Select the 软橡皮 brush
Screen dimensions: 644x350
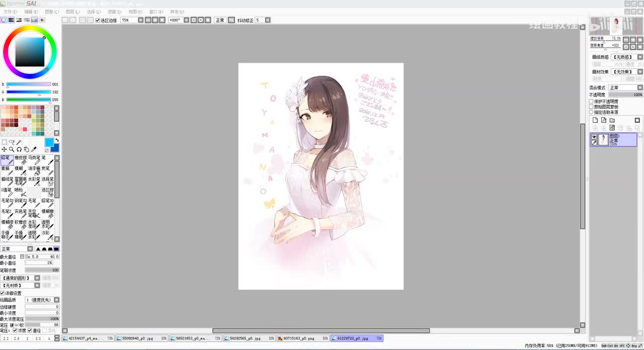21,225
